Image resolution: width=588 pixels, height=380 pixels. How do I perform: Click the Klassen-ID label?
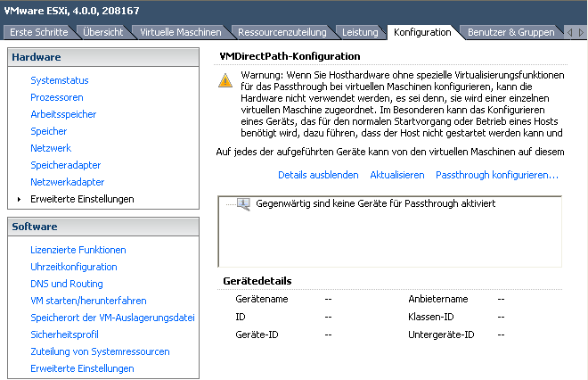pyautogui.click(x=431, y=317)
